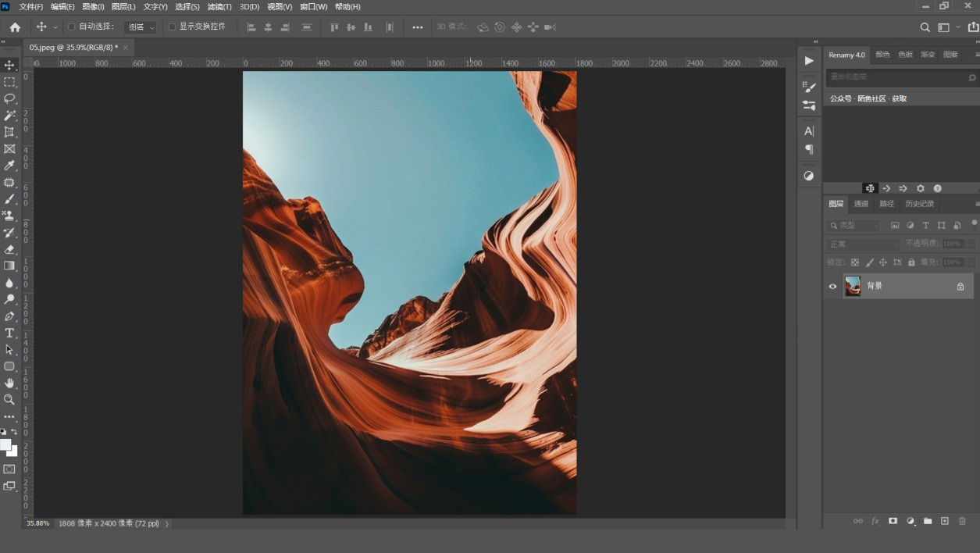Select the Hand tool
Viewport: 980px width, 553px height.
[9, 383]
